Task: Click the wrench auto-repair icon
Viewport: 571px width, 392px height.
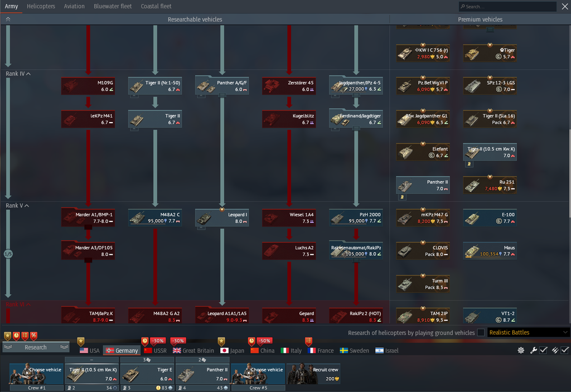Action: click(x=533, y=350)
